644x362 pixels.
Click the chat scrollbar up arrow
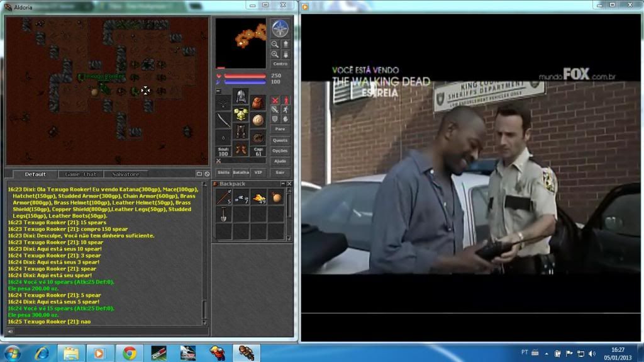pos(204,184)
